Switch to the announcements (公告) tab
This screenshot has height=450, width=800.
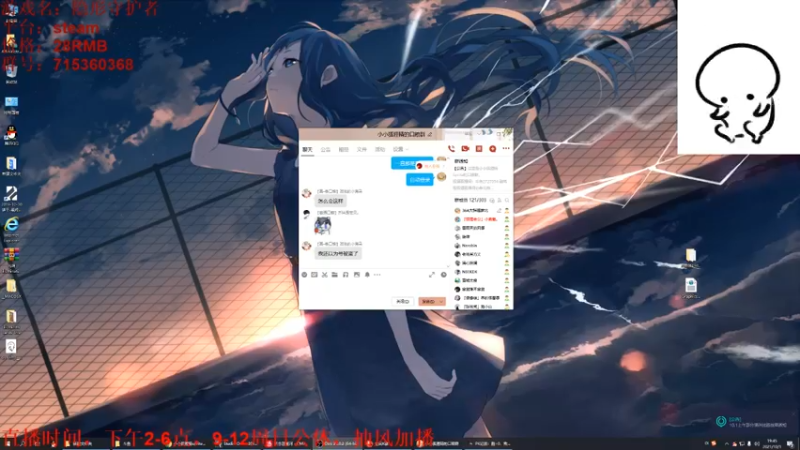(x=326, y=149)
